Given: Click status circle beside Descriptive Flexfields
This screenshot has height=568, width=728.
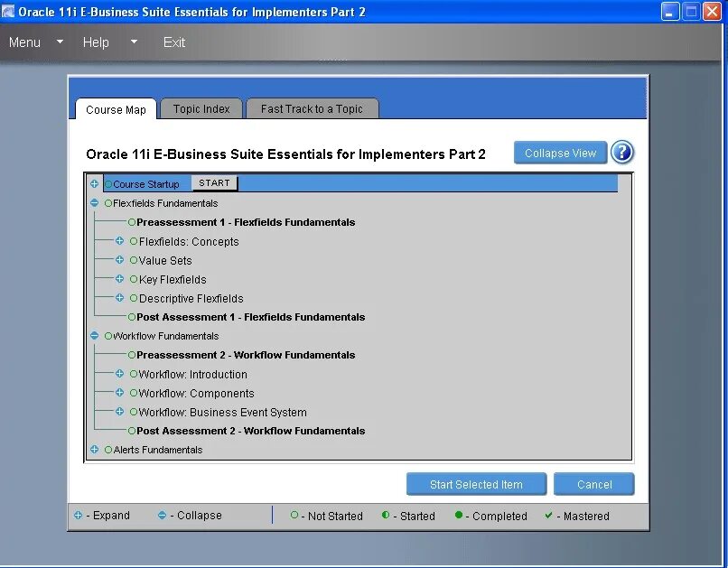Looking at the screenshot, I should click(134, 298).
